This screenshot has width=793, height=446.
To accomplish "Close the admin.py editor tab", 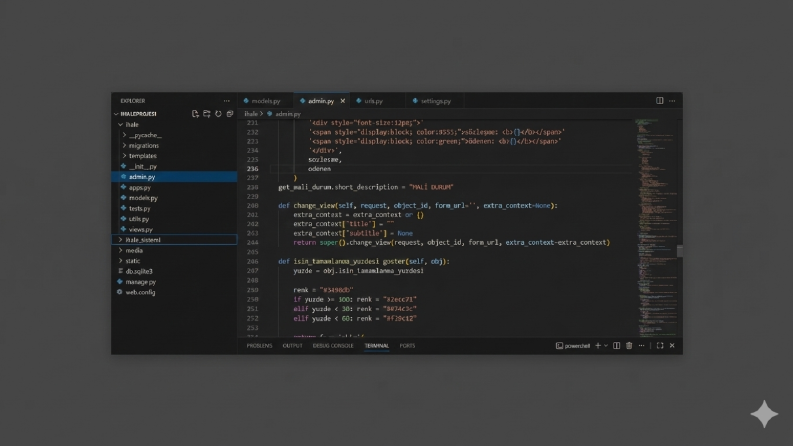I will point(342,101).
